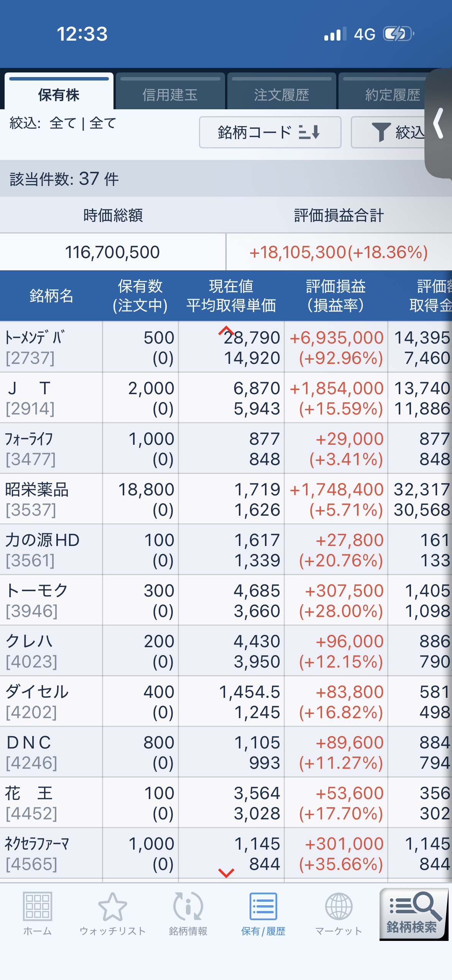
Task: Open the Market globe icon
Action: (339, 906)
